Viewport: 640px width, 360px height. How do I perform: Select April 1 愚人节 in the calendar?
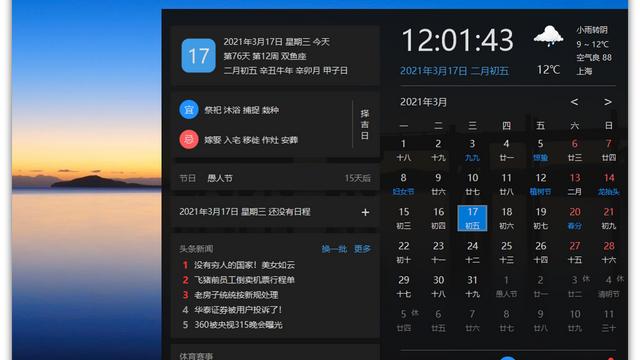[x=506, y=286]
